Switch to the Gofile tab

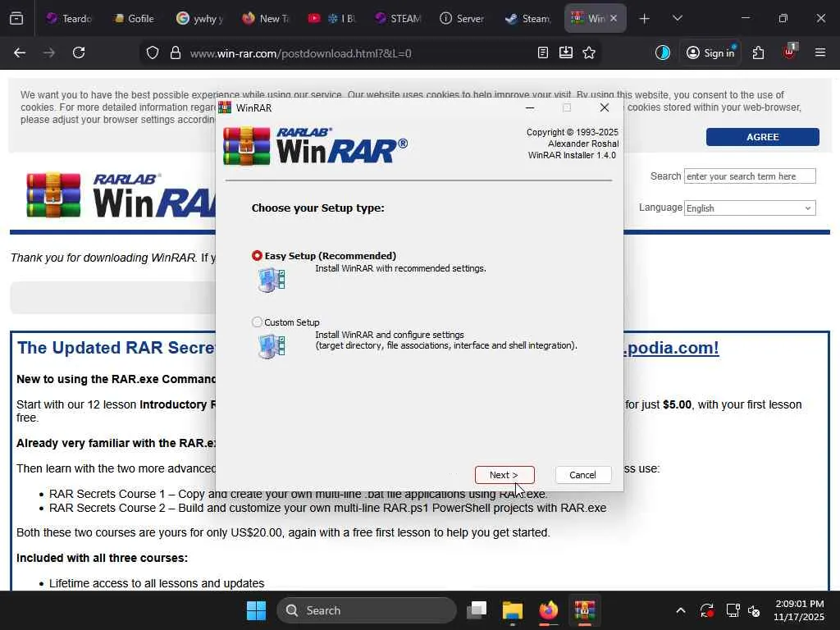point(134,19)
